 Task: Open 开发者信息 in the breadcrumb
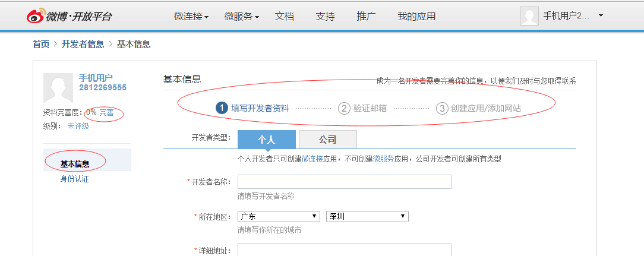83,44
